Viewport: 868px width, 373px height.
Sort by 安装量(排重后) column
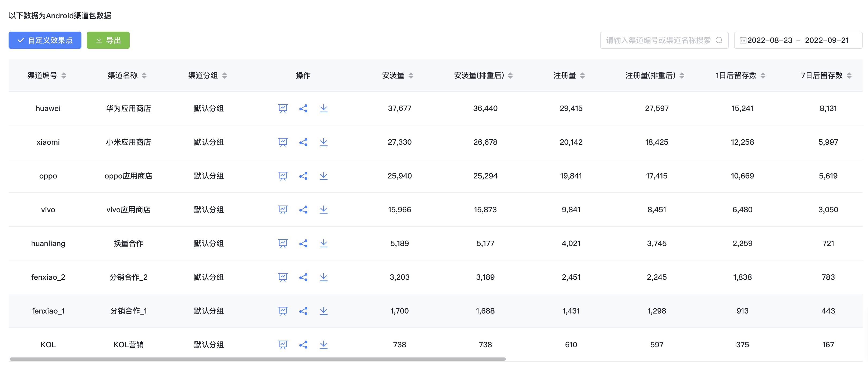click(x=510, y=76)
